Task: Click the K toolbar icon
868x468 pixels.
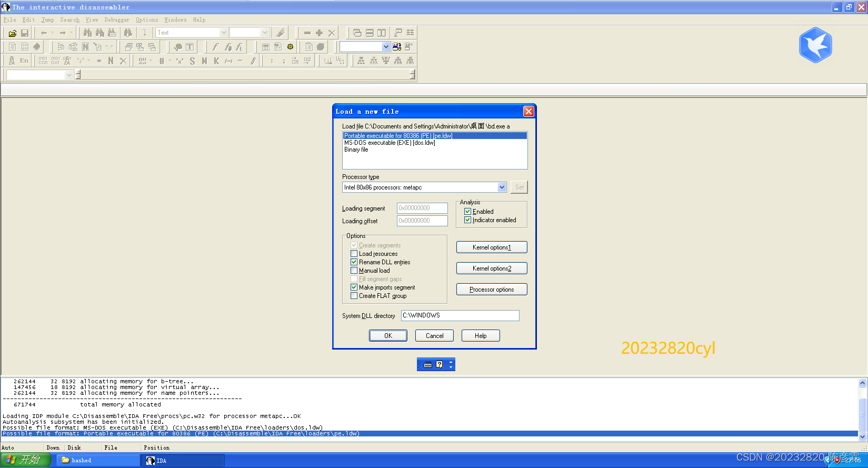Action: tap(216, 61)
